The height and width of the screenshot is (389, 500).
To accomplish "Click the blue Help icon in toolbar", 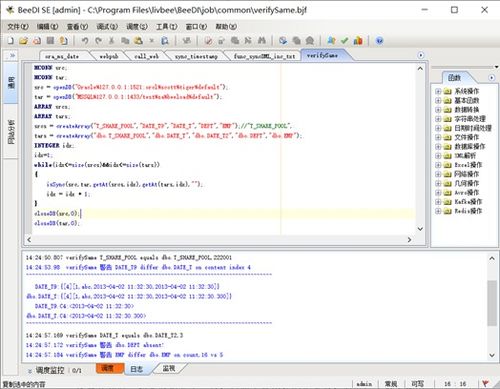I will pos(379,41).
